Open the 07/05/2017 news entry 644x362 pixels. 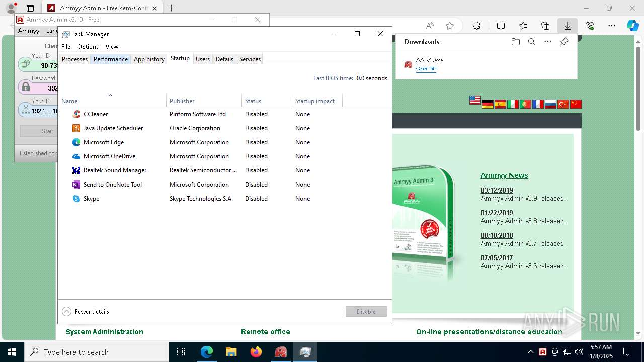pyautogui.click(x=497, y=258)
